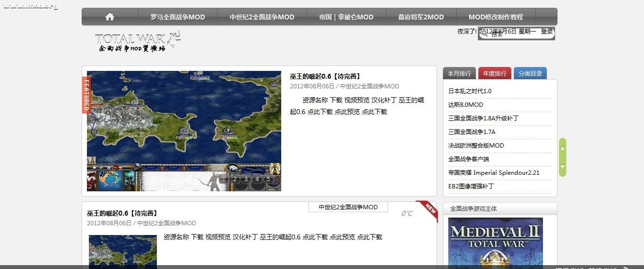Open EB2图像增强补丁 entry

471,186
